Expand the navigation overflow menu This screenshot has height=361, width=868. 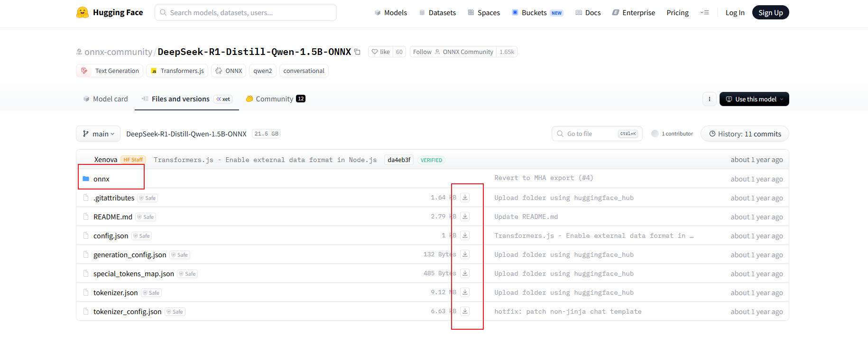704,13
